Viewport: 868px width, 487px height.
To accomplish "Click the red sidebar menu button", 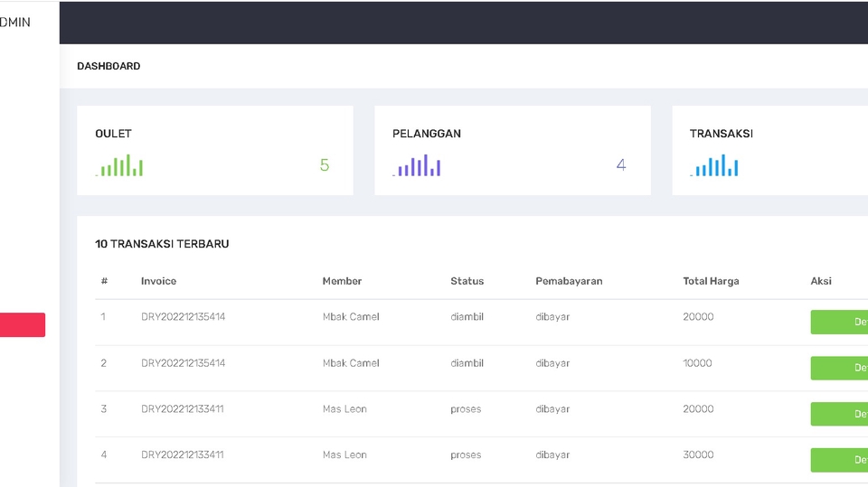I will pyautogui.click(x=22, y=325).
